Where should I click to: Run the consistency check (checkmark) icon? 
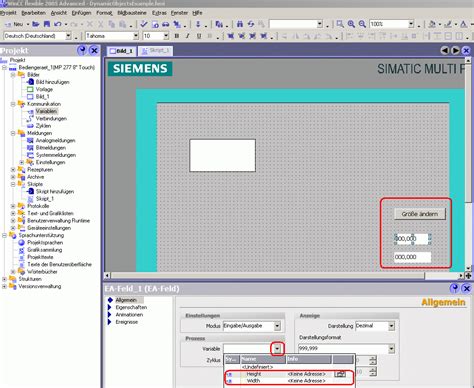144,24
